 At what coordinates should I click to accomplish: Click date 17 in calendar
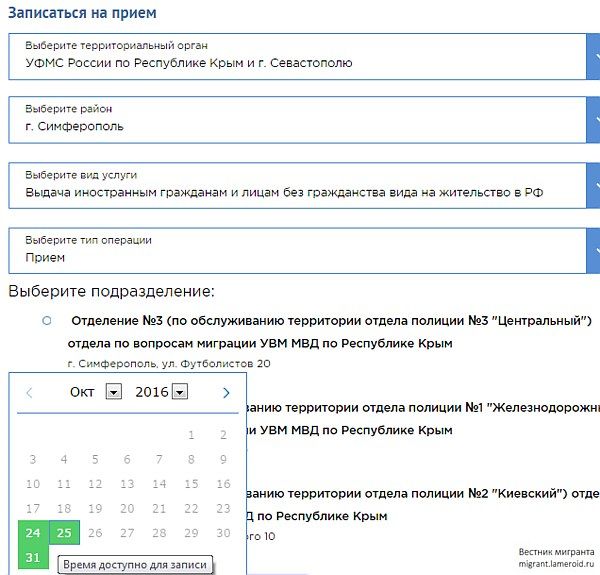click(x=33, y=508)
